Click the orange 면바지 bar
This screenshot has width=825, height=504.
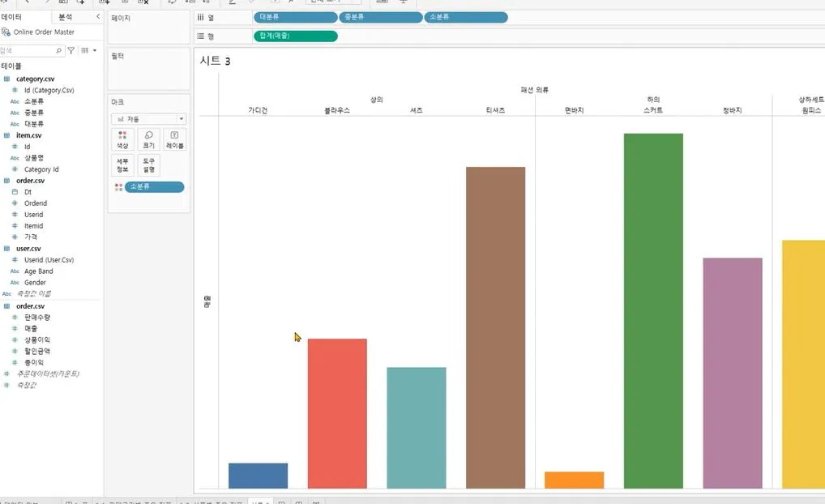574,480
